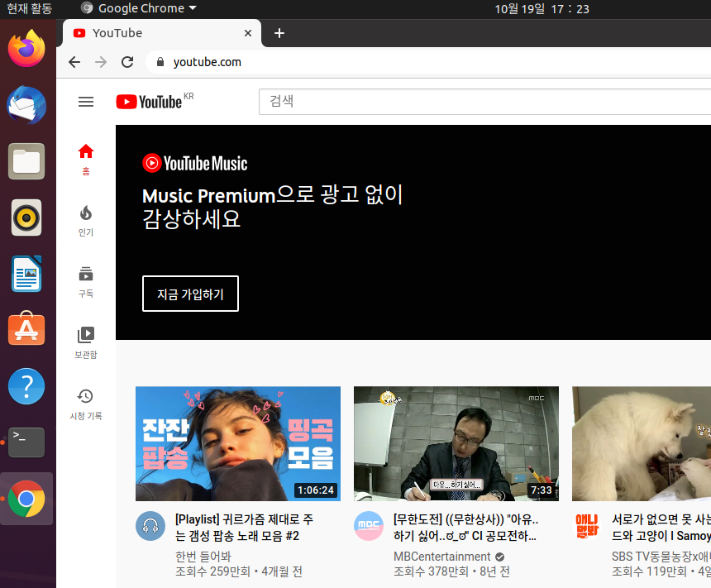Click 조회수 259만회 view count text

212,571
